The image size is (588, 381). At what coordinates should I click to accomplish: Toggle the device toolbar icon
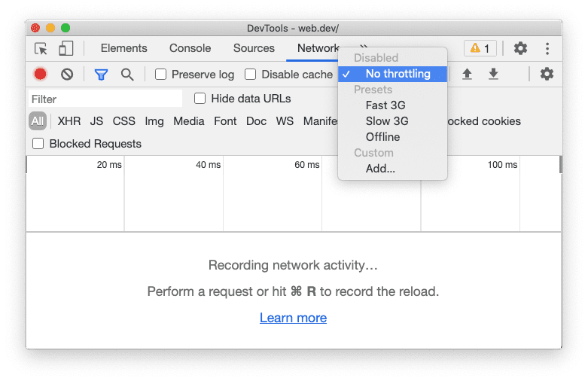click(66, 48)
